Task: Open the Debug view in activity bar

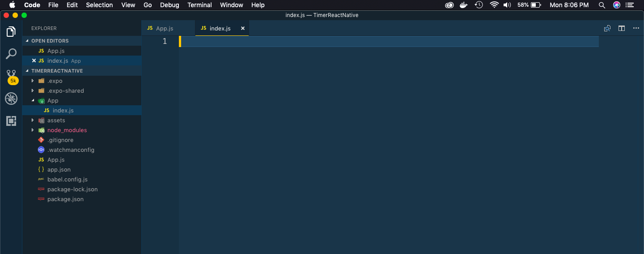Action: pyautogui.click(x=11, y=99)
